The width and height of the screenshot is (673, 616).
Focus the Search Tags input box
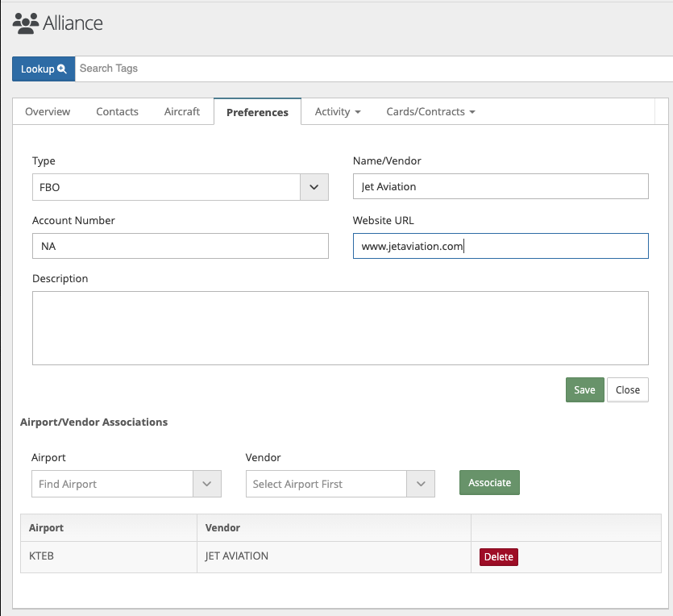click(371, 69)
